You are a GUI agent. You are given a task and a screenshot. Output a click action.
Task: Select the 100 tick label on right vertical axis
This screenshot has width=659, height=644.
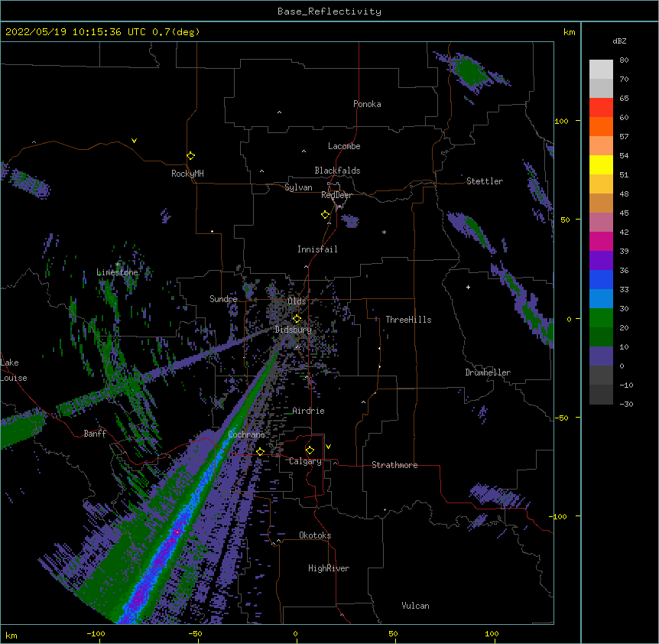561,121
